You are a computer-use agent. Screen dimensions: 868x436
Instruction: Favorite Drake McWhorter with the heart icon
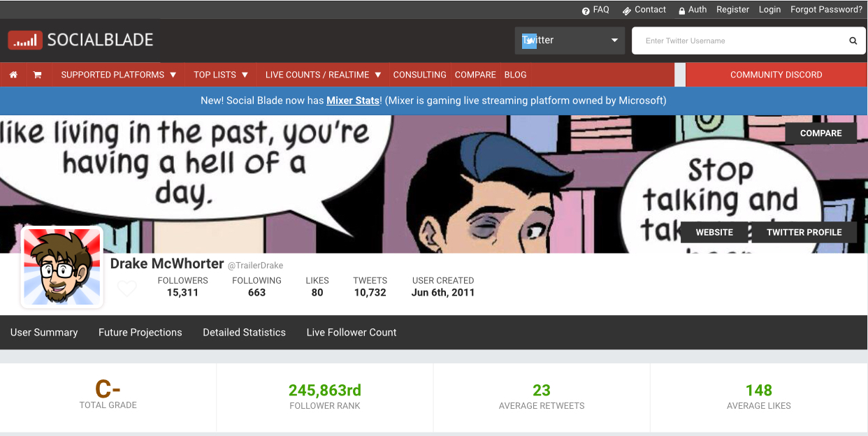(126, 288)
